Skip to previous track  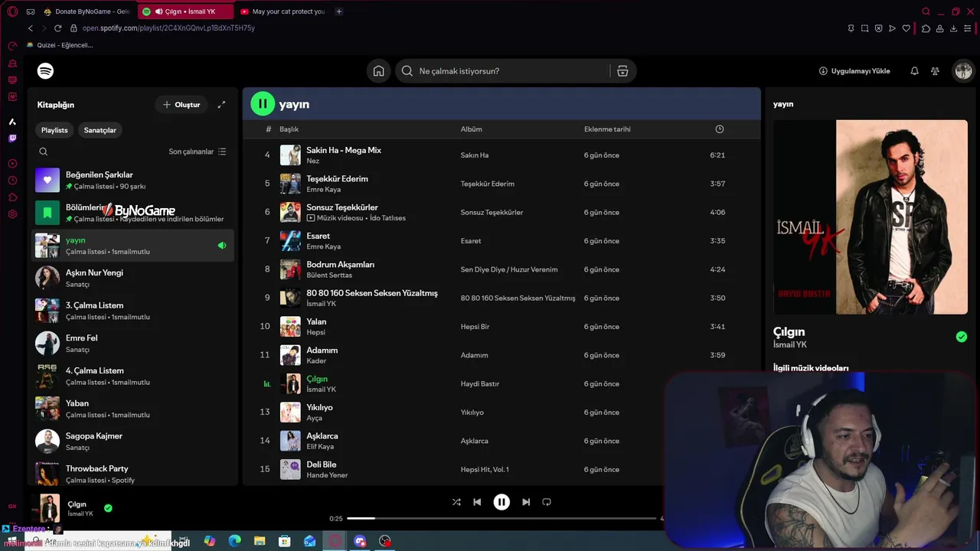[x=477, y=502]
